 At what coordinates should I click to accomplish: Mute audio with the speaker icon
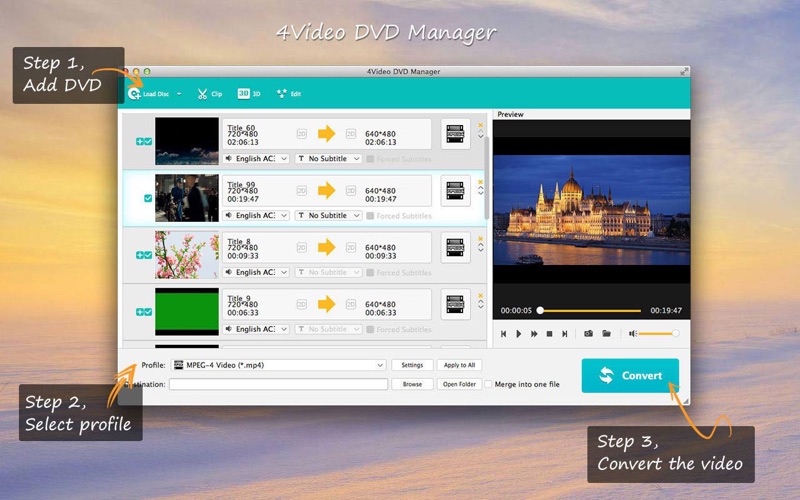click(633, 333)
